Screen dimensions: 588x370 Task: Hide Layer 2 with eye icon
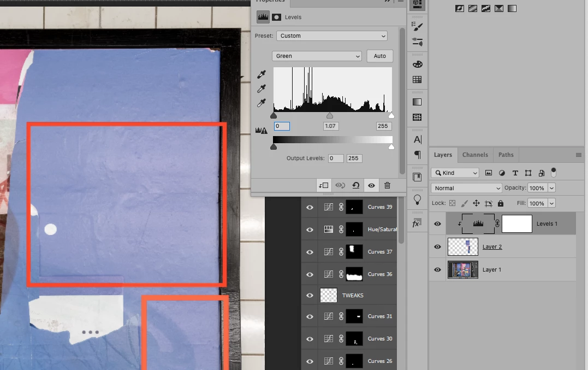[437, 246]
